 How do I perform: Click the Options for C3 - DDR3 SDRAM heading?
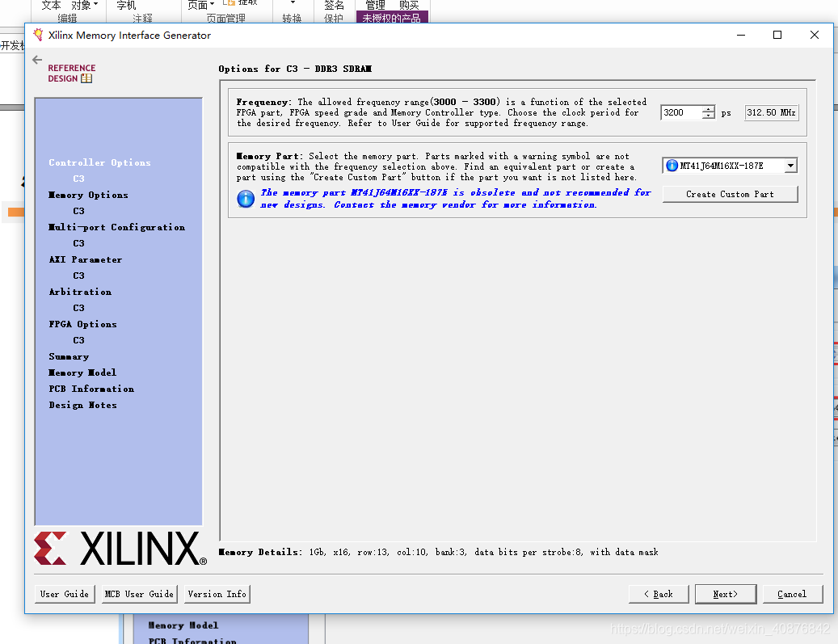click(x=295, y=69)
